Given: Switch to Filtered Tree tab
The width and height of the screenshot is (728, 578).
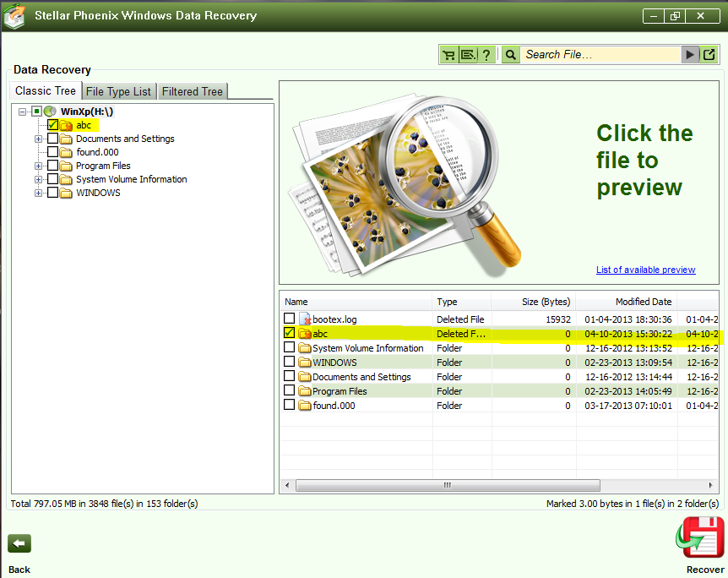Looking at the screenshot, I should (x=193, y=91).
